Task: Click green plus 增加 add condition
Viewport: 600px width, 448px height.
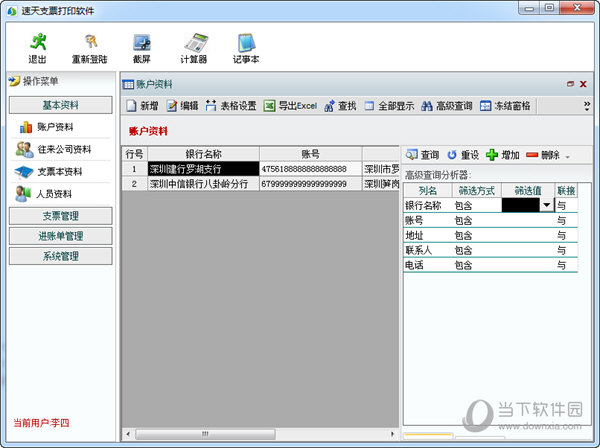Action: pos(503,155)
